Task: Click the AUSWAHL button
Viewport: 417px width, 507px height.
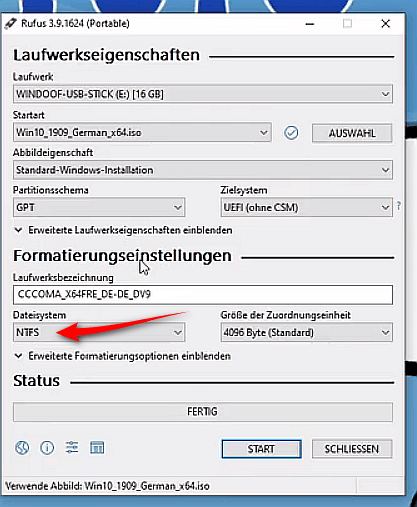Action: coord(352,133)
